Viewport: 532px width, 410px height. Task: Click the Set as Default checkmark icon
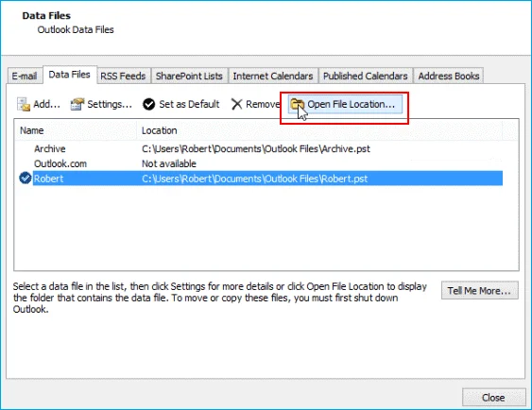(x=148, y=105)
